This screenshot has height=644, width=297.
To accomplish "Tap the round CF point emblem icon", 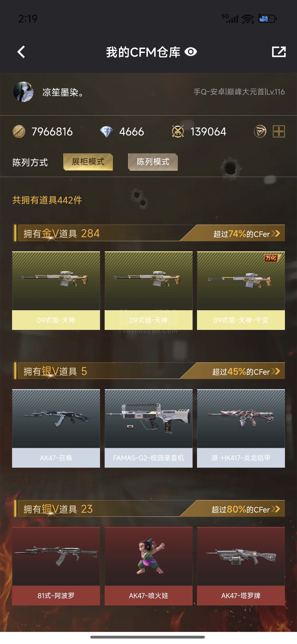I will (x=260, y=131).
